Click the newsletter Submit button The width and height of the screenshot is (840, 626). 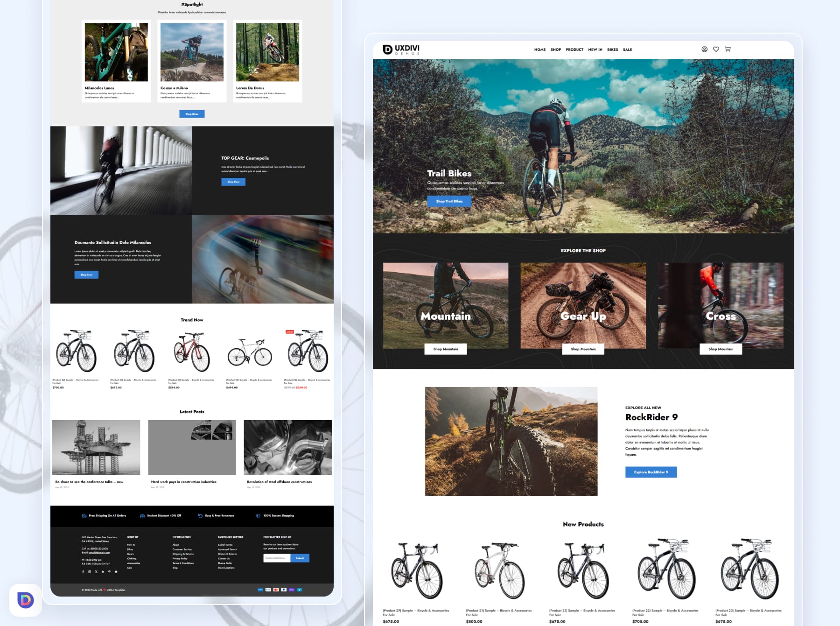(300, 558)
